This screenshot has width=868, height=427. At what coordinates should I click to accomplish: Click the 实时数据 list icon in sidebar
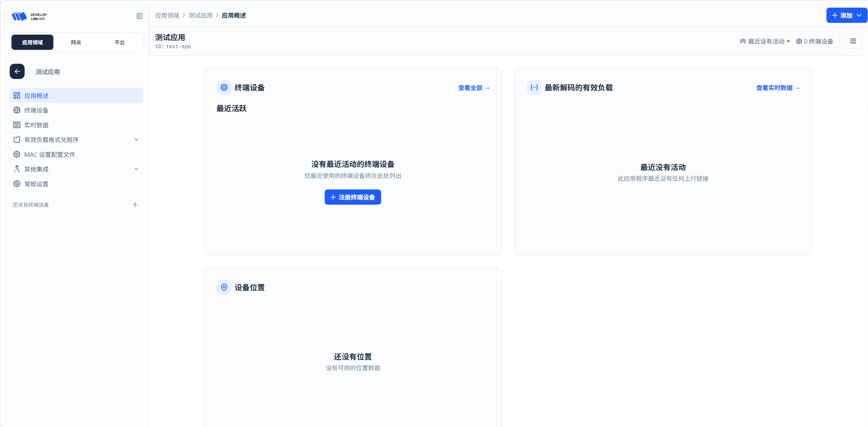[x=17, y=125]
